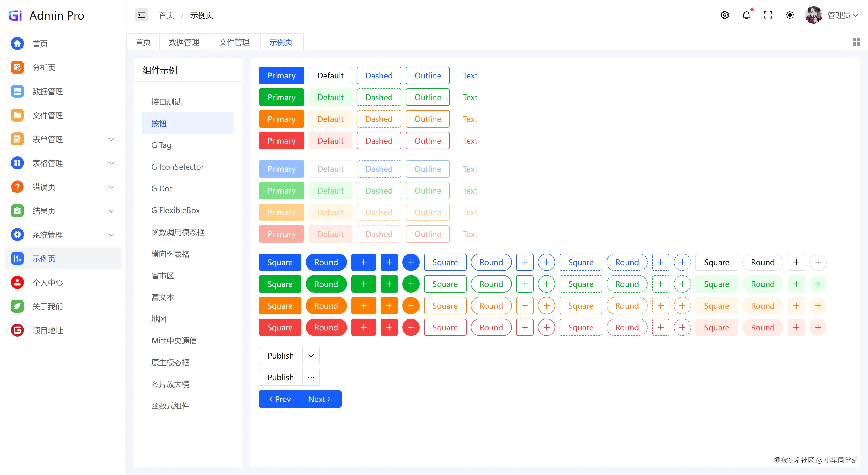This screenshot has width=868, height=475.
Task: Click the 分析页 sidebar icon
Action: pos(17,67)
